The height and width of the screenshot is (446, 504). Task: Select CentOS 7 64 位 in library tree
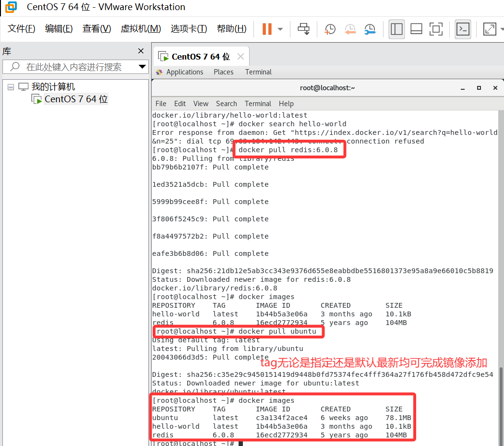[76, 99]
